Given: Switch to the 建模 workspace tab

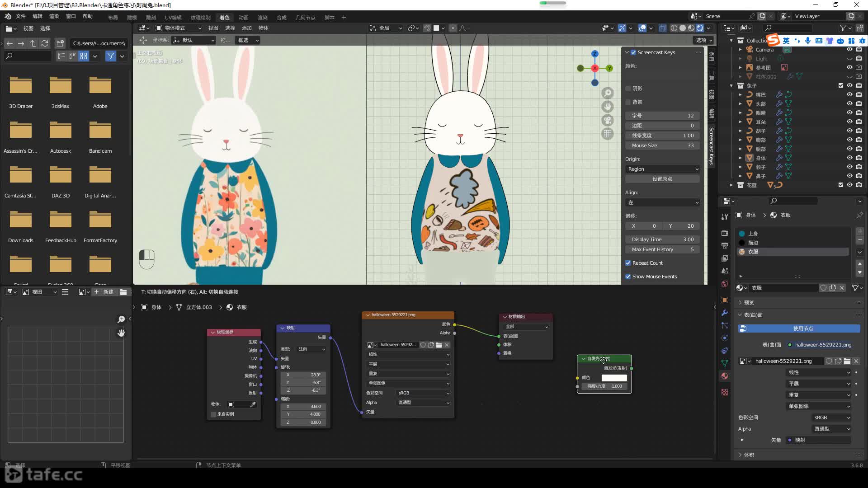Looking at the screenshot, I should (x=132, y=18).
